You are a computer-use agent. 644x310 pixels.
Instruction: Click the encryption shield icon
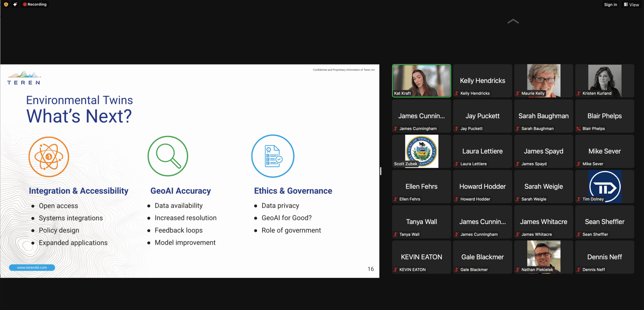click(6, 4)
